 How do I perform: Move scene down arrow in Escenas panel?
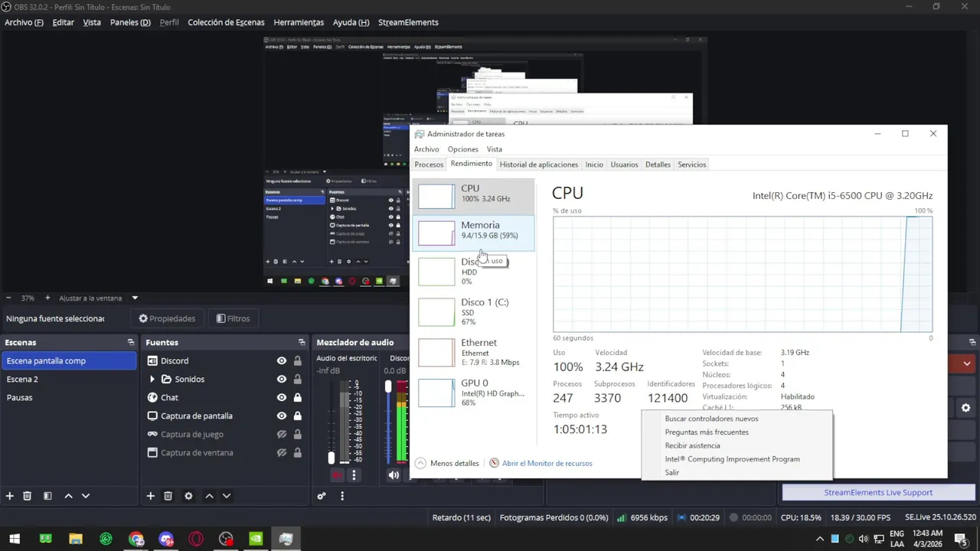click(x=85, y=496)
